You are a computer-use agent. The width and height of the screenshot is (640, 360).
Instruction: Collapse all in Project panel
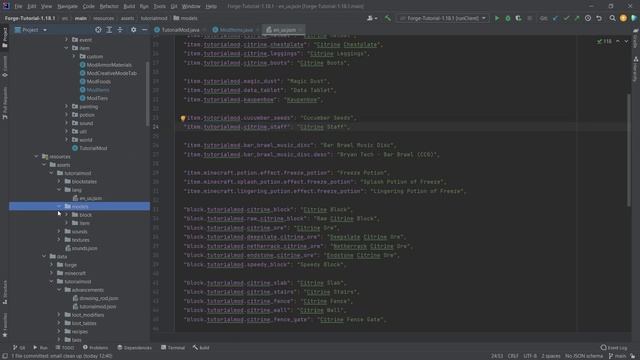point(120,30)
